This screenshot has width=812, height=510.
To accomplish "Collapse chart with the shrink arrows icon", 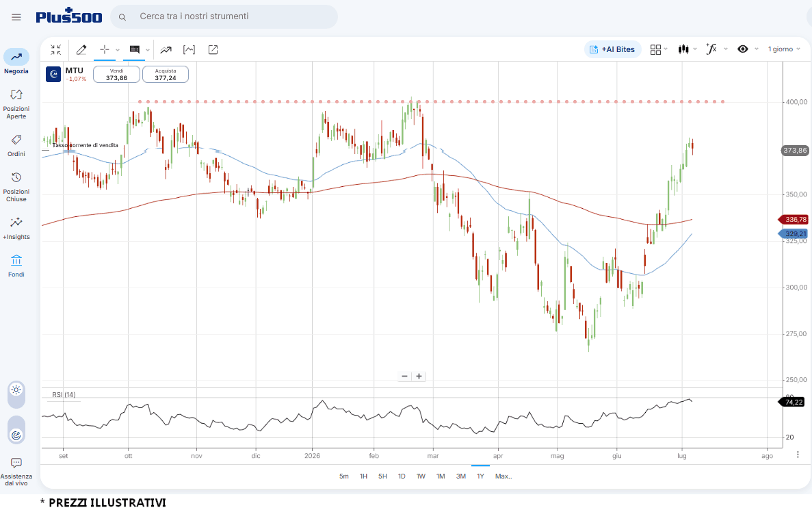I will (x=56, y=50).
